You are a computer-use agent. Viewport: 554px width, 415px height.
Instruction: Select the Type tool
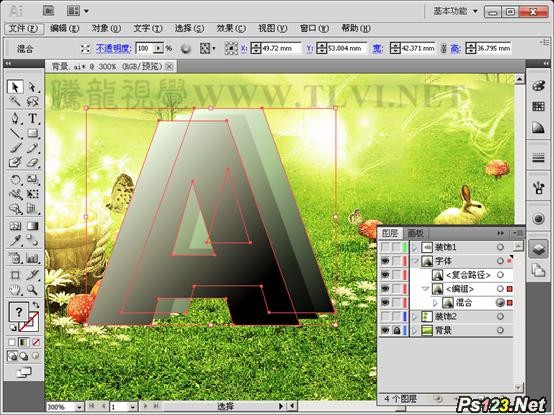click(32, 118)
